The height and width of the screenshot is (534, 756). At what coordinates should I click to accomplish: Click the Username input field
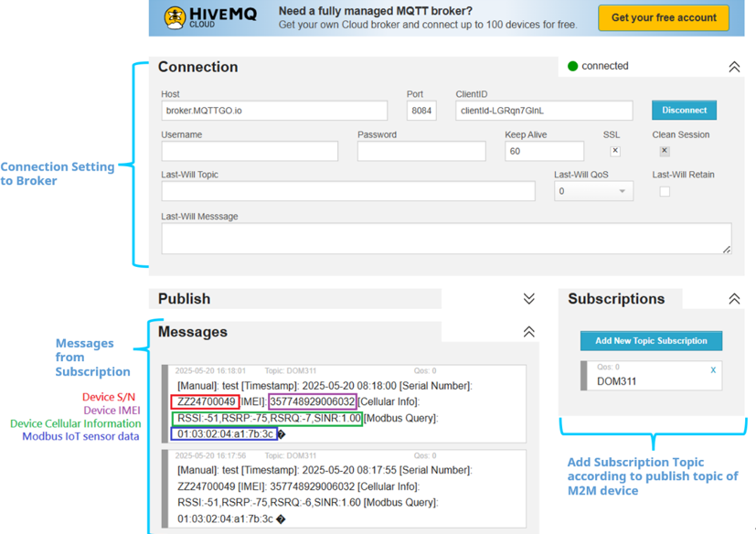pos(250,151)
